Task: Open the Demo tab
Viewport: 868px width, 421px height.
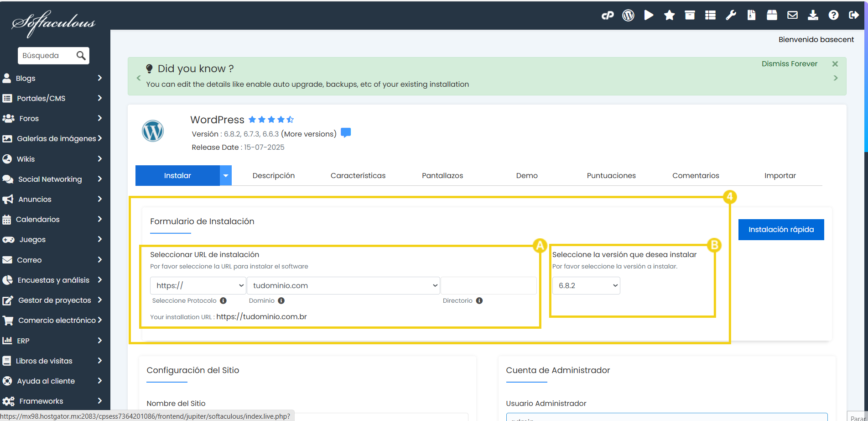Action: (x=527, y=175)
